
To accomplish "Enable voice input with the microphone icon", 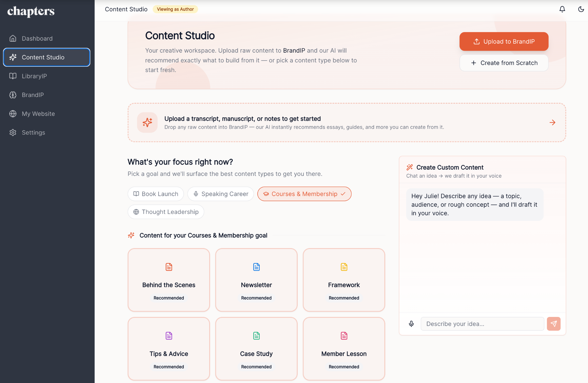I will 411,324.
